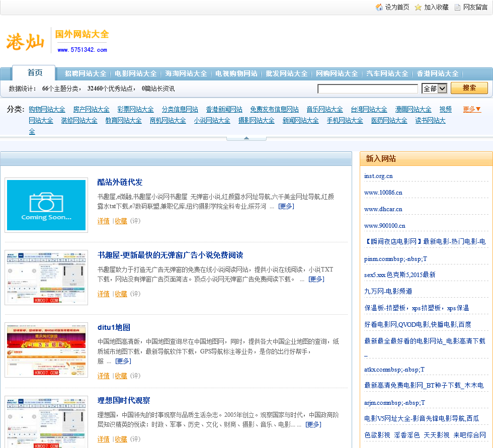This screenshot has height=448, width=493.
Task: Open the 批发网站大全 nav item
Action: (287, 74)
